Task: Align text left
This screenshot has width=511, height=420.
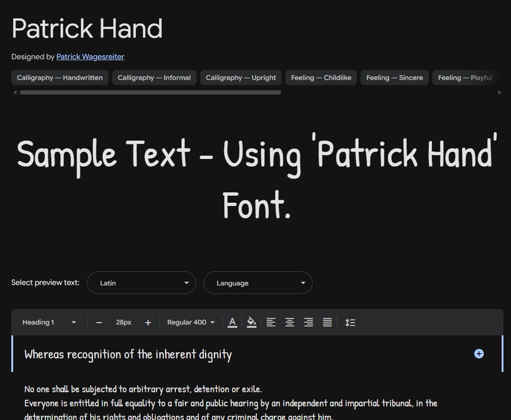Action: [x=271, y=322]
